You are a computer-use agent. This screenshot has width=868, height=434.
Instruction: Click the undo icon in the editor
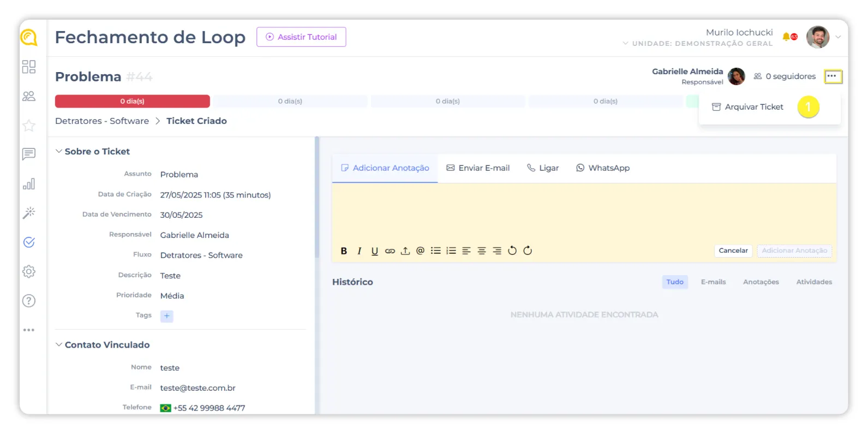click(512, 251)
